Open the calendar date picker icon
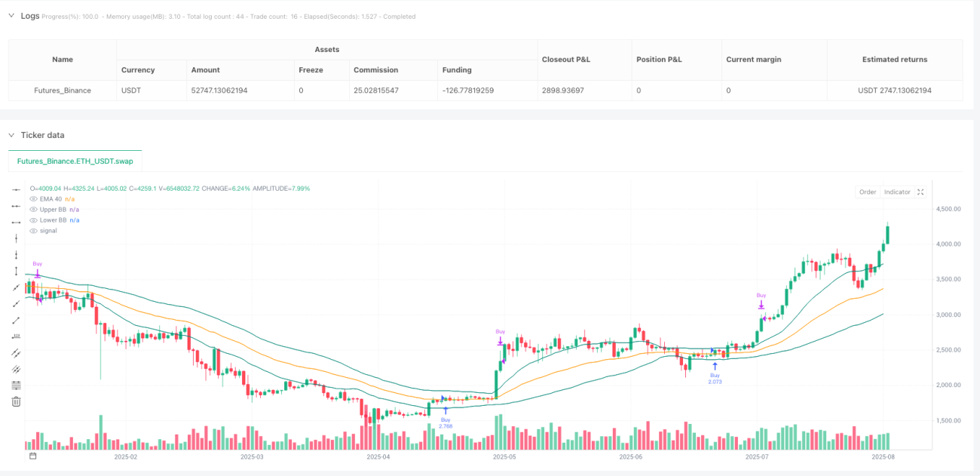 pyautogui.click(x=32, y=456)
